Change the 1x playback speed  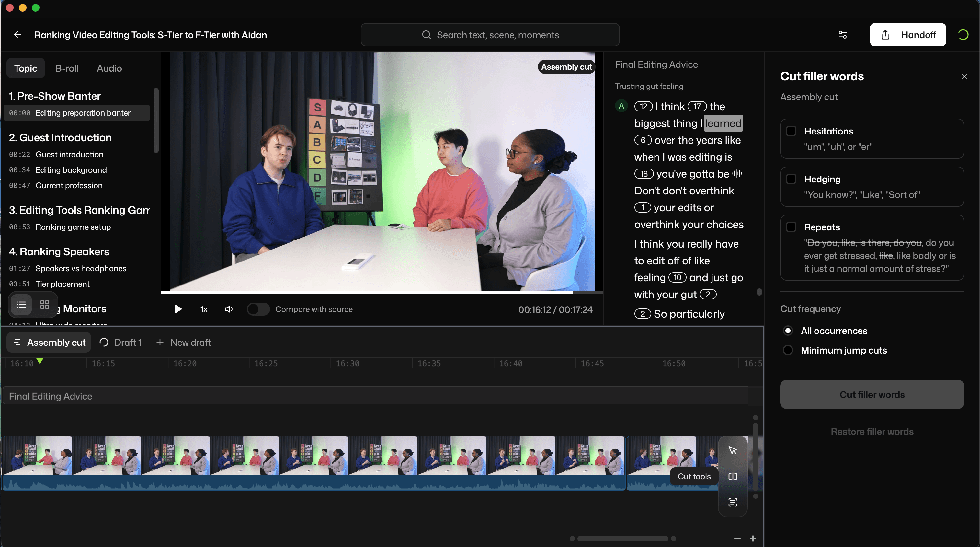click(204, 309)
